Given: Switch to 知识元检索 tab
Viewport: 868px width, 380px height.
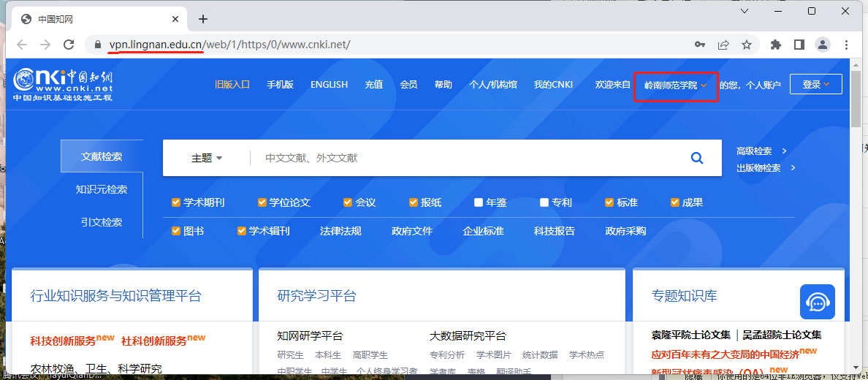Looking at the screenshot, I should [102, 189].
